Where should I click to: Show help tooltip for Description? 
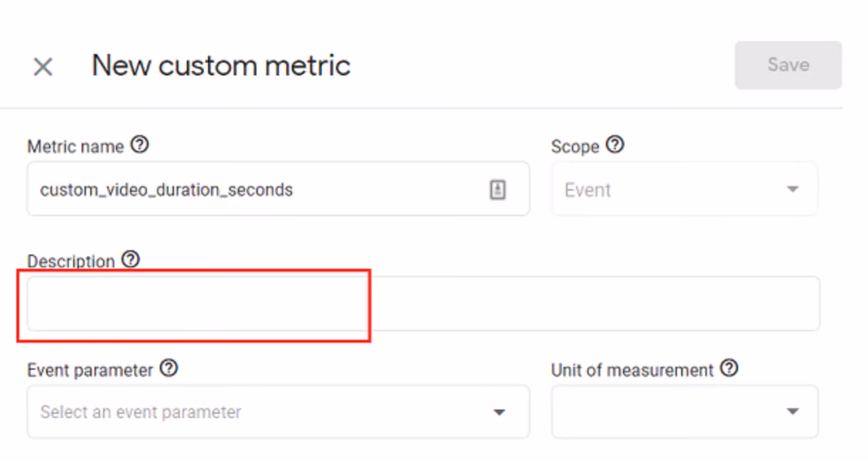131,259
